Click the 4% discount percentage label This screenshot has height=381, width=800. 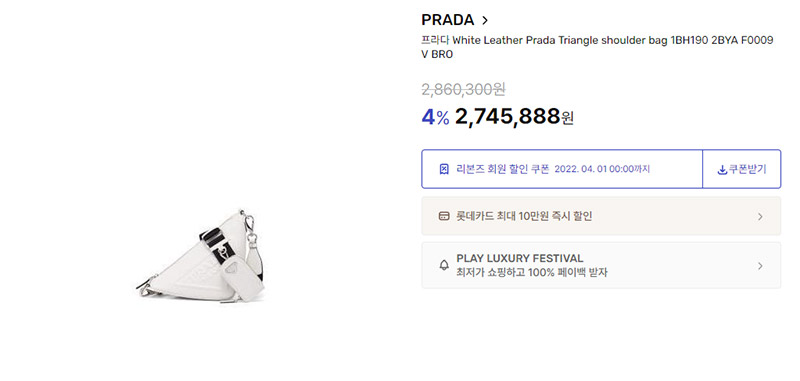click(x=435, y=117)
